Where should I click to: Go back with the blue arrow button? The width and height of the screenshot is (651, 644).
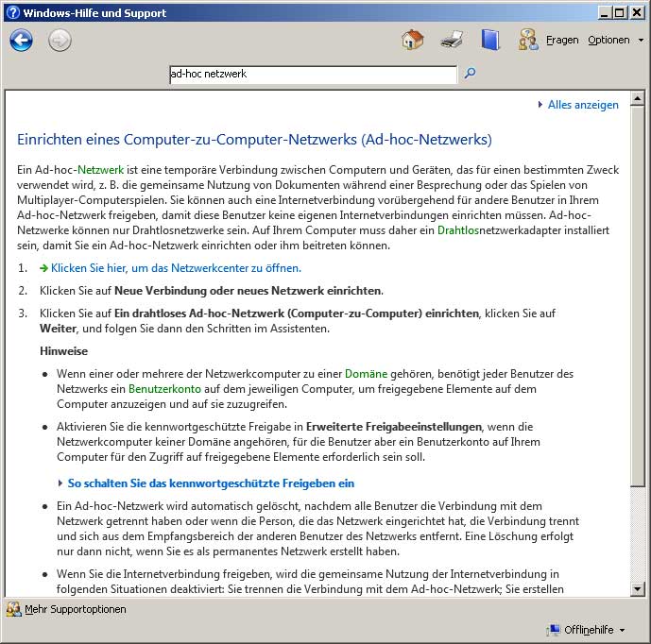[21, 41]
